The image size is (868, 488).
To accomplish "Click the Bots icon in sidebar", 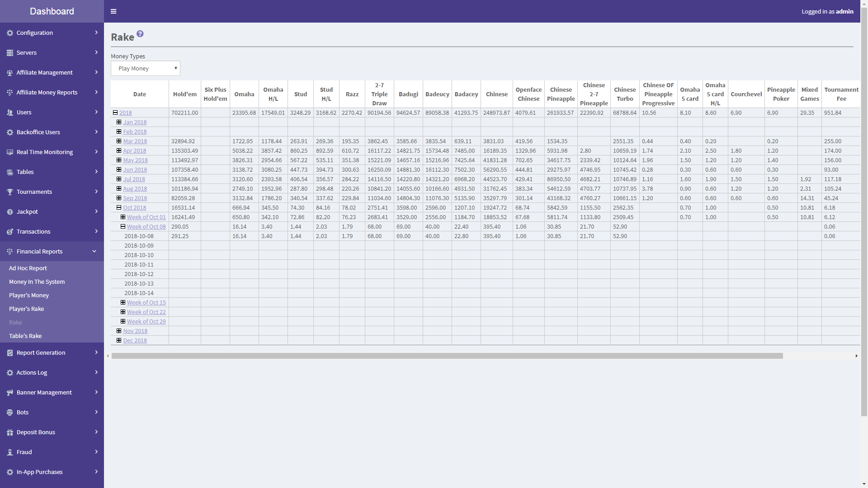I will (10, 413).
